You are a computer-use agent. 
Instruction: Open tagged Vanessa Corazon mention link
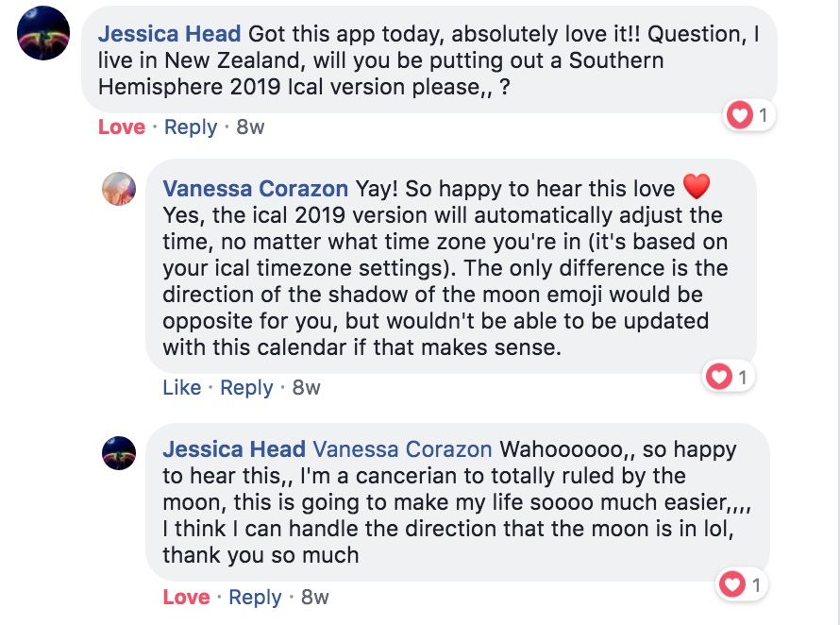tap(402, 449)
